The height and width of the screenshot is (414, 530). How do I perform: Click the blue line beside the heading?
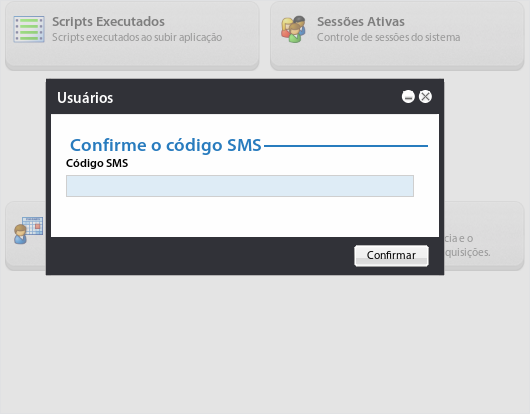click(x=346, y=146)
